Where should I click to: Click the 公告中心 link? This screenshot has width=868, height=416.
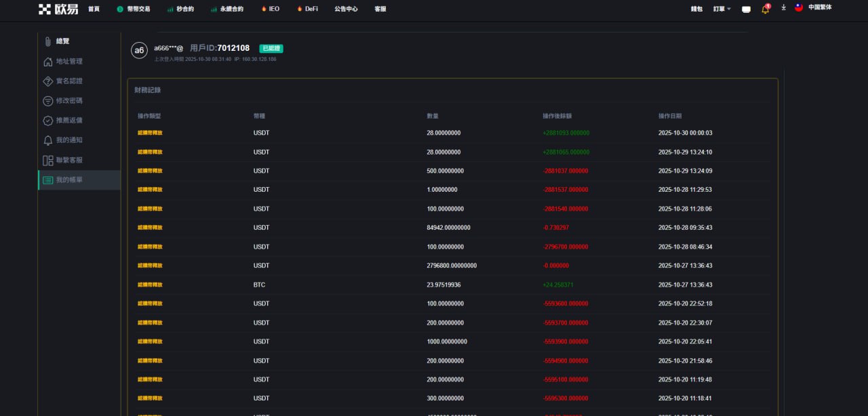coord(346,9)
